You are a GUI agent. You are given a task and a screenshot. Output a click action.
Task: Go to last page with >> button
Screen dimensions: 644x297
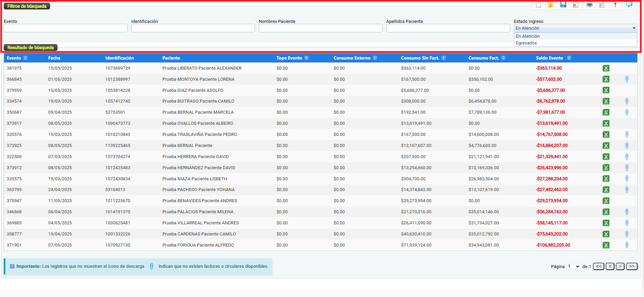pos(632,266)
